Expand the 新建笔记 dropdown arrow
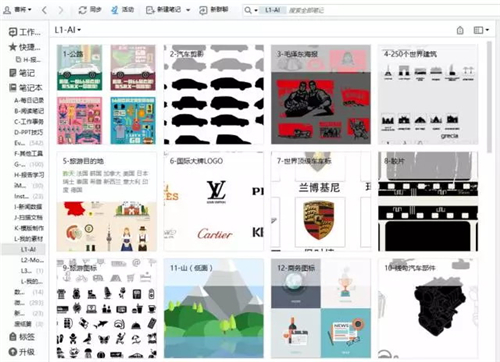 (188, 10)
